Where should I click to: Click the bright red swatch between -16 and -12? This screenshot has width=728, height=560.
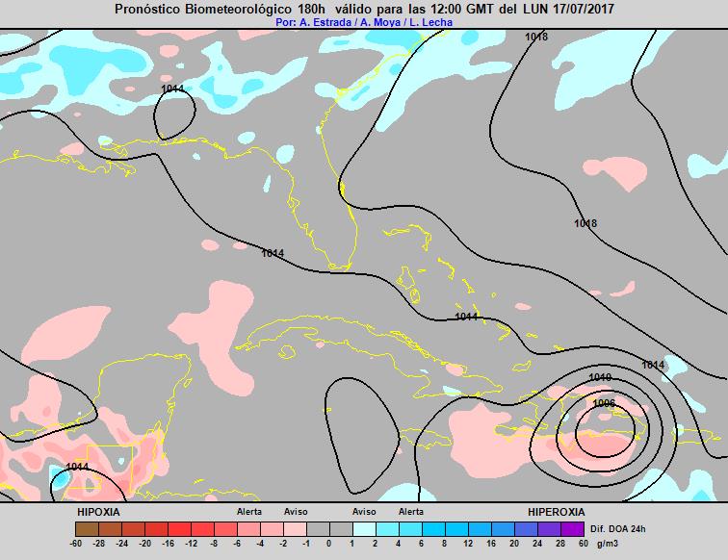[x=179, y=529]
